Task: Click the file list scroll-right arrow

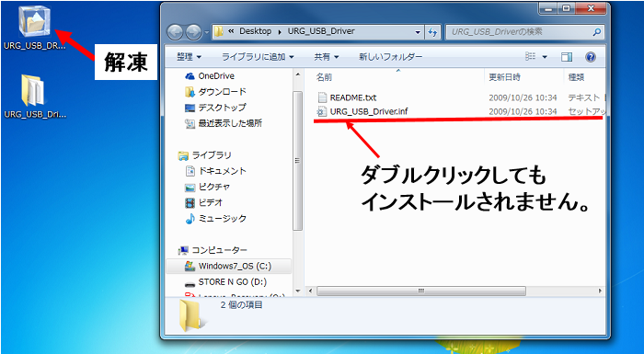Action: click(x=601, y=291)
